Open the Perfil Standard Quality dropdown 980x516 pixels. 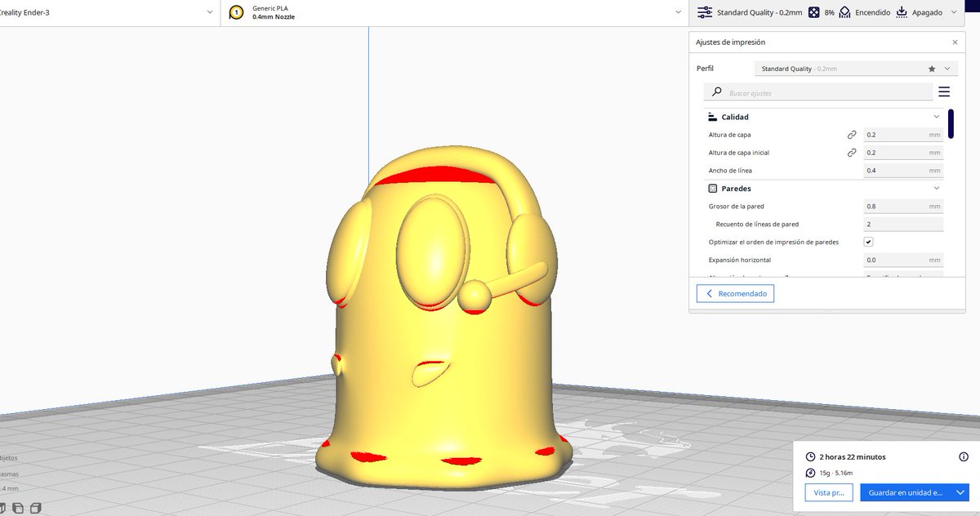pyautogui.click(x=855, y=69)
